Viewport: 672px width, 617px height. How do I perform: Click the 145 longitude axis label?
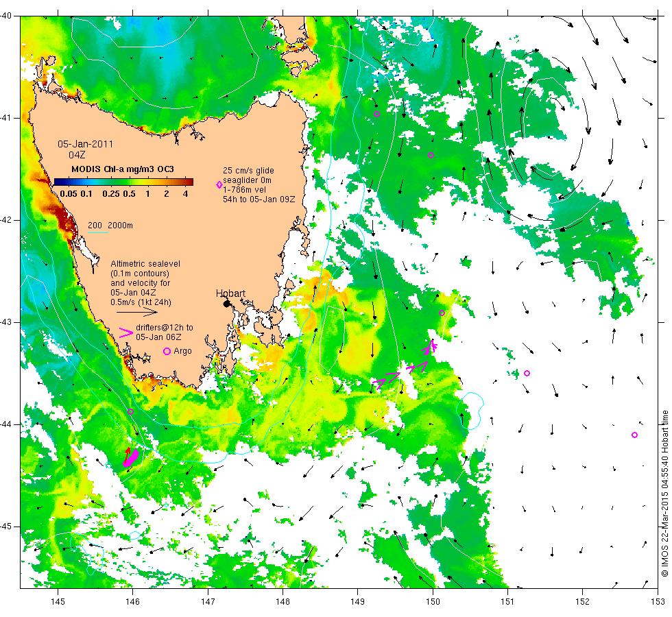(58, 602)
